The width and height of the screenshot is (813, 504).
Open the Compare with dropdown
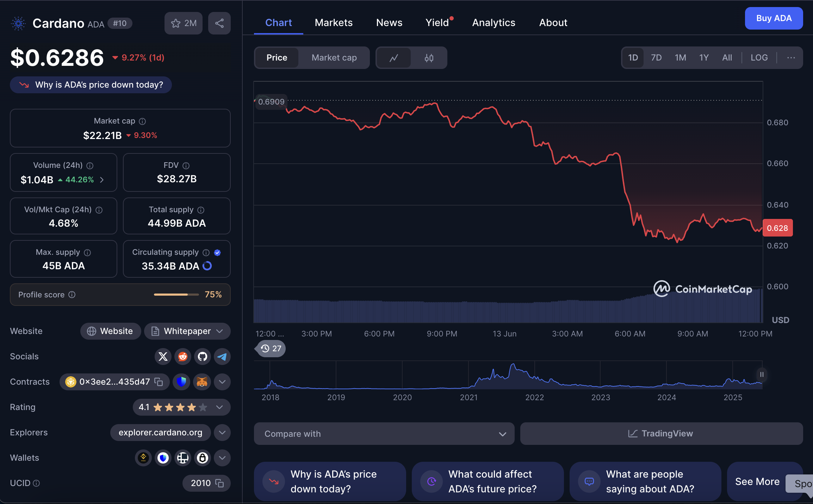coord(384,434)
